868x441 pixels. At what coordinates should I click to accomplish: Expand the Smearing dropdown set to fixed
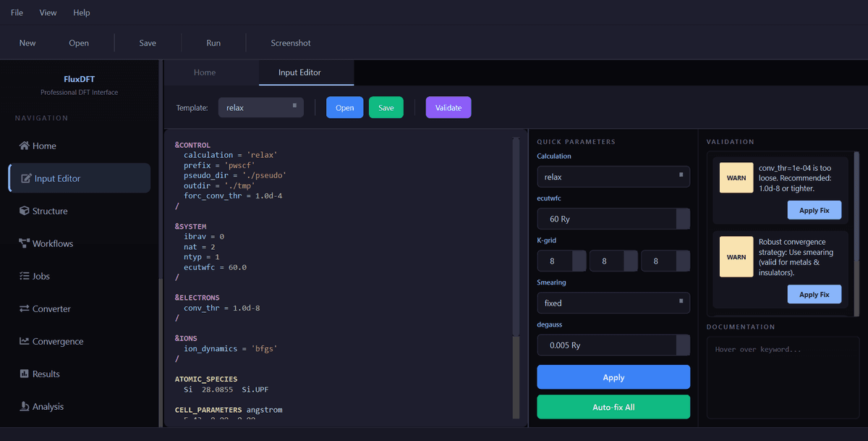point(613,303)
